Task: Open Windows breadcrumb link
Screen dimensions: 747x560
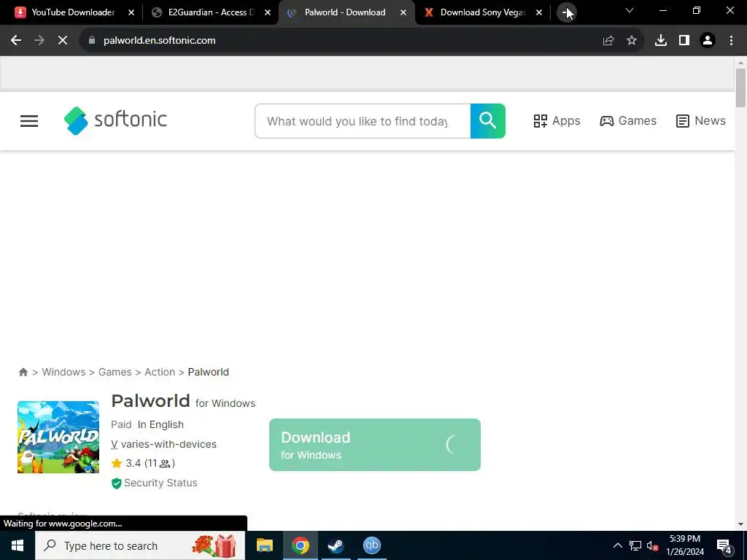Action: pos(64,372)
